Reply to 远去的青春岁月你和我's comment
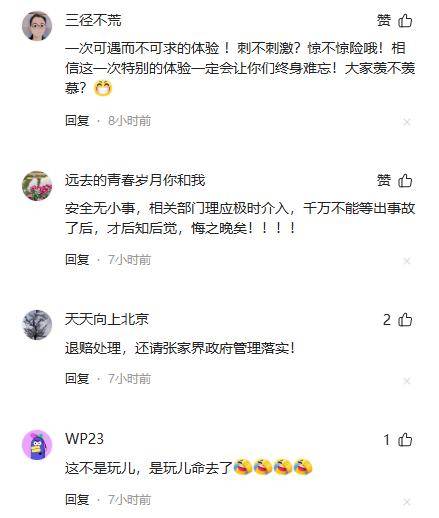The height and width of the screenshot is (518, 439). 77,260
